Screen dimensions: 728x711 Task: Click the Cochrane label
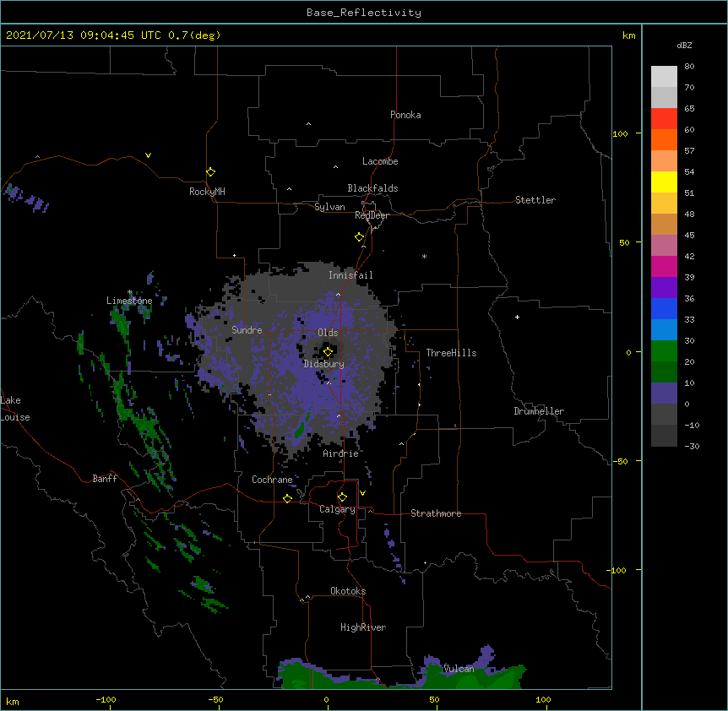272,480
